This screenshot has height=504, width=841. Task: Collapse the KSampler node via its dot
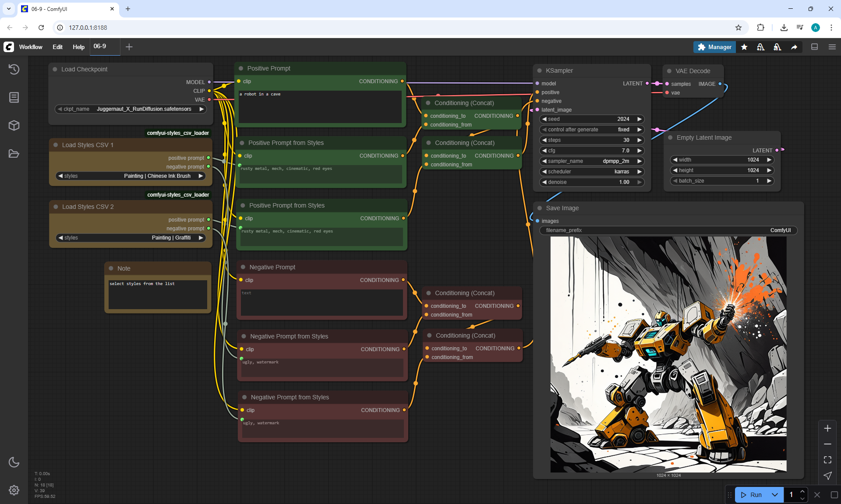540,70
